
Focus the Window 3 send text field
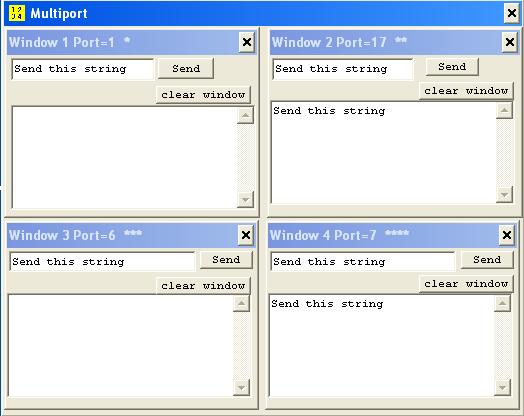[x=102, y=261]
